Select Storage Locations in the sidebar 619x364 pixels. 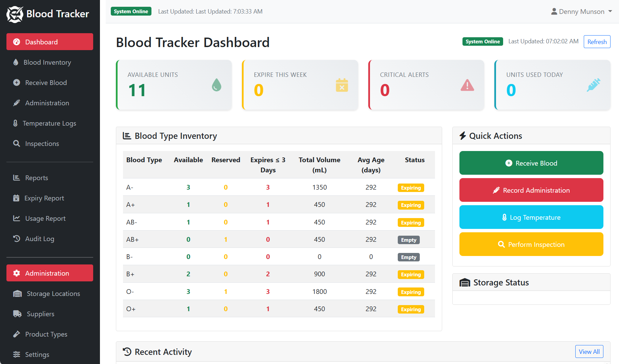point(50,294)
